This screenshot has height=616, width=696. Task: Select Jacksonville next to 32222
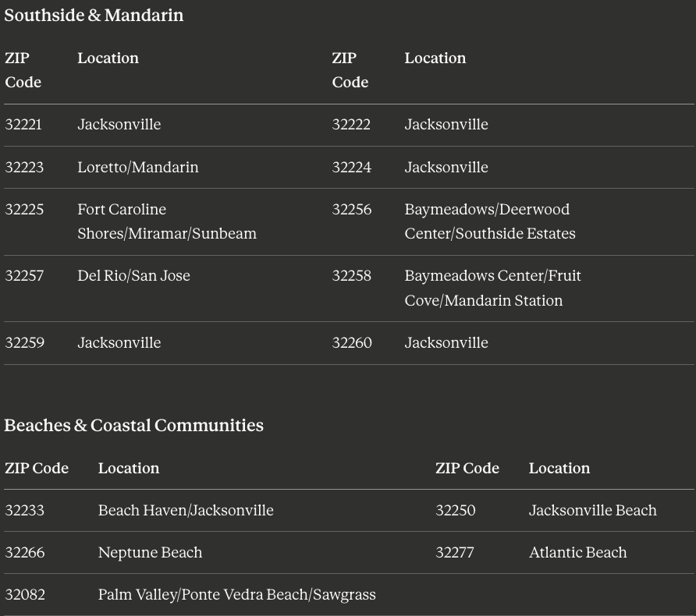coord(446,125)
